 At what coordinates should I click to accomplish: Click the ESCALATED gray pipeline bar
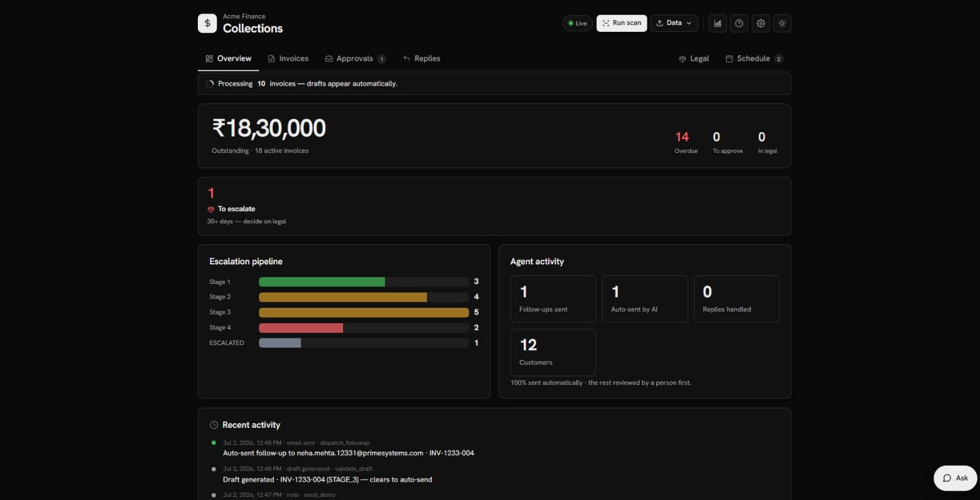coord(280,343)
